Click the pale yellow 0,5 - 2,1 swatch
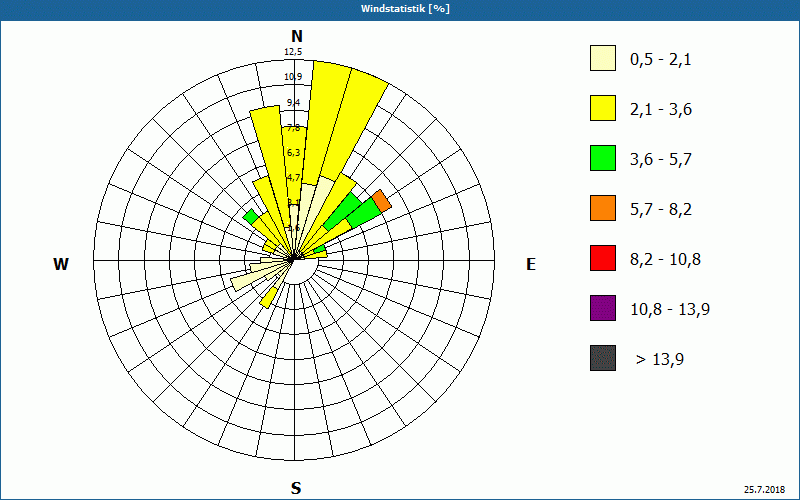Viewport: 800px width, 500px height. (x=603, y=58)
